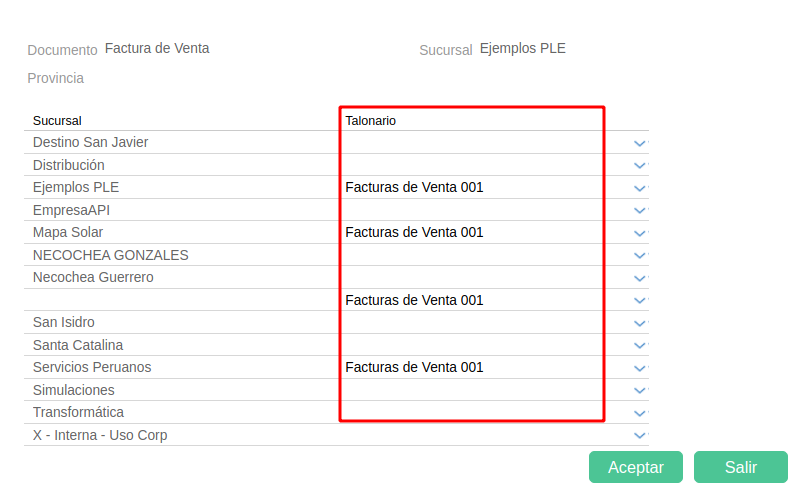Viewport: 791px width, 502px height.
Task: Expand the Santa Catalina row chevron
Action: (640, 346)
